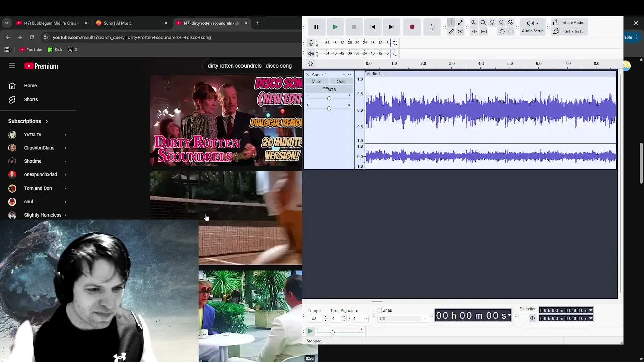This screenshot has height=362, width=644.
Task: Adjust the Audio 1 pan slider
Action: 329,108
